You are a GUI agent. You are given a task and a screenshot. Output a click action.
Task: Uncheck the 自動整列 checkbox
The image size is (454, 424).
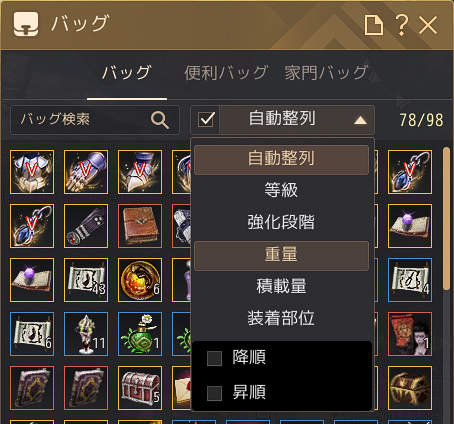point(206,119)
